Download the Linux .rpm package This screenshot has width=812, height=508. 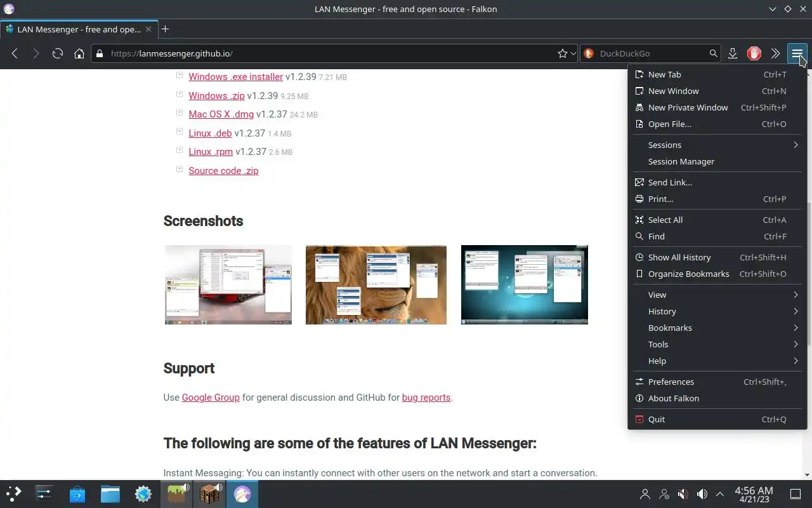point(211,152)
